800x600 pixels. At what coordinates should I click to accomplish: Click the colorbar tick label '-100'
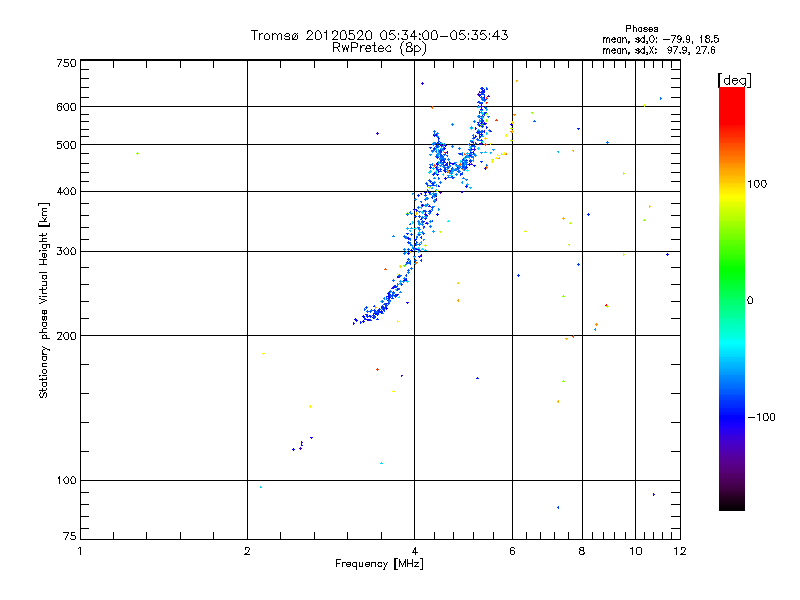(761, 417)
